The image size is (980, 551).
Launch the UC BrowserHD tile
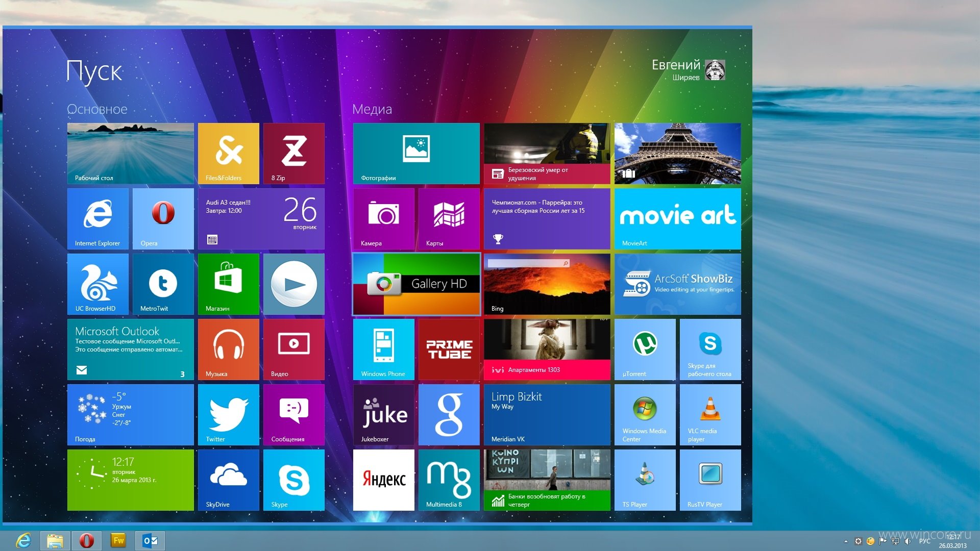tap(97, 284)
